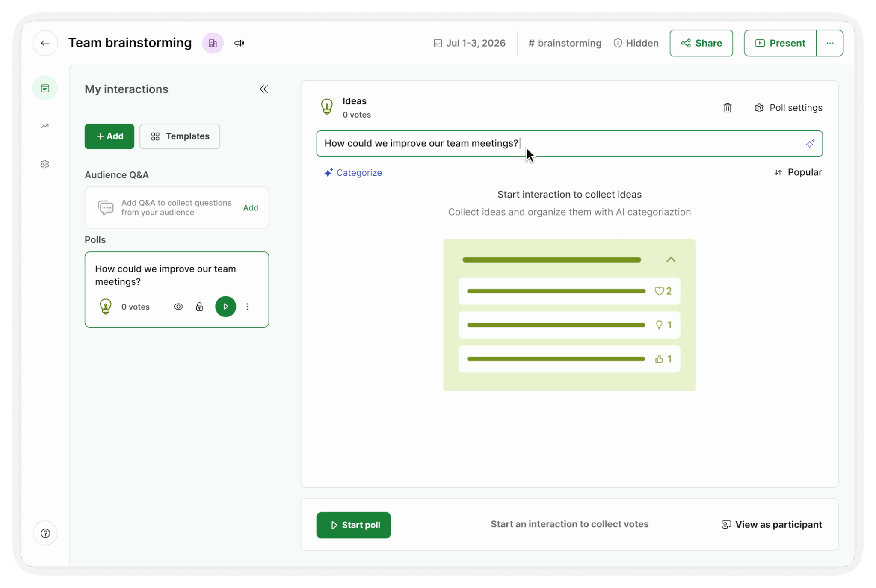This screenshot has height=588, width=876.
Task: Open Poll settings
Action: [x=788, y=108]
